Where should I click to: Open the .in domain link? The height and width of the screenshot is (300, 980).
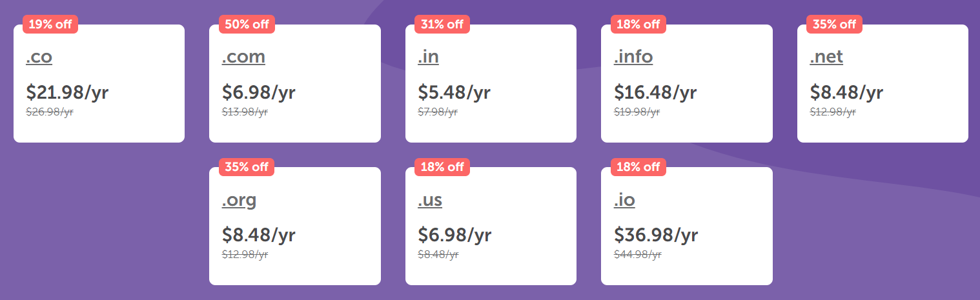[x=428, y=57]
